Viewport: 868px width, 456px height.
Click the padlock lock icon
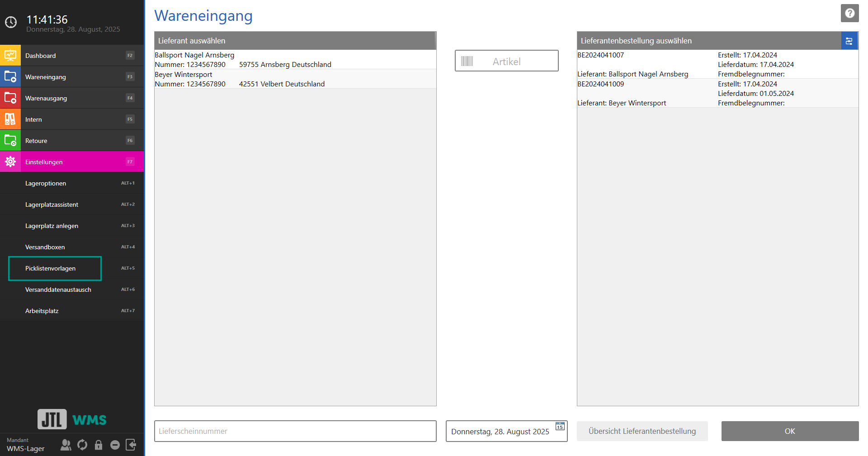[99, 445]
